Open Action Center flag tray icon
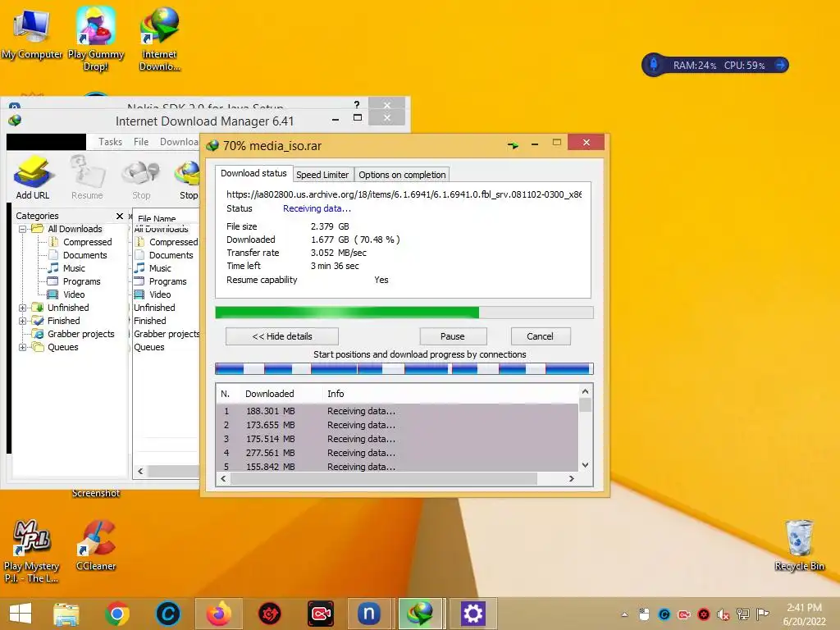 click(763, 614)
